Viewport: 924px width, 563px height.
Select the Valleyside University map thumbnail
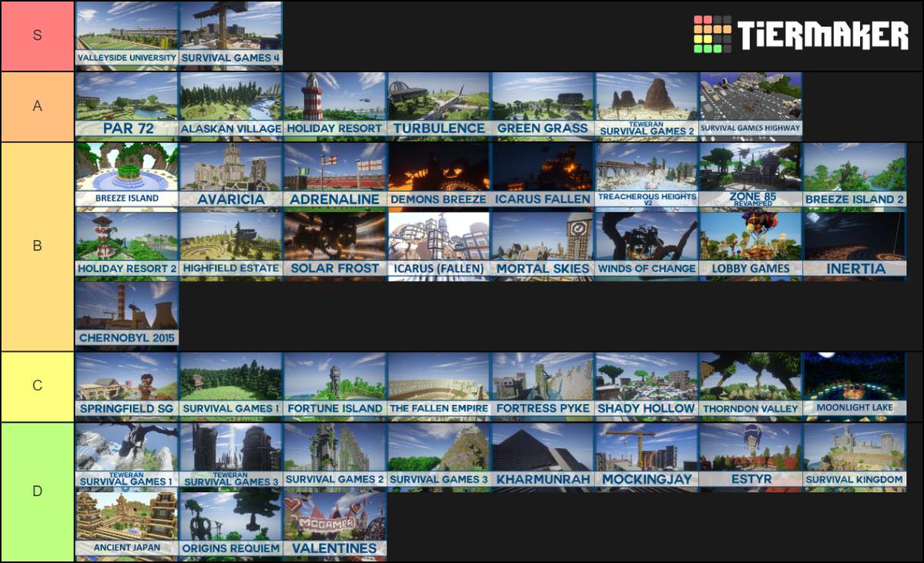click(x=127, y=35)
